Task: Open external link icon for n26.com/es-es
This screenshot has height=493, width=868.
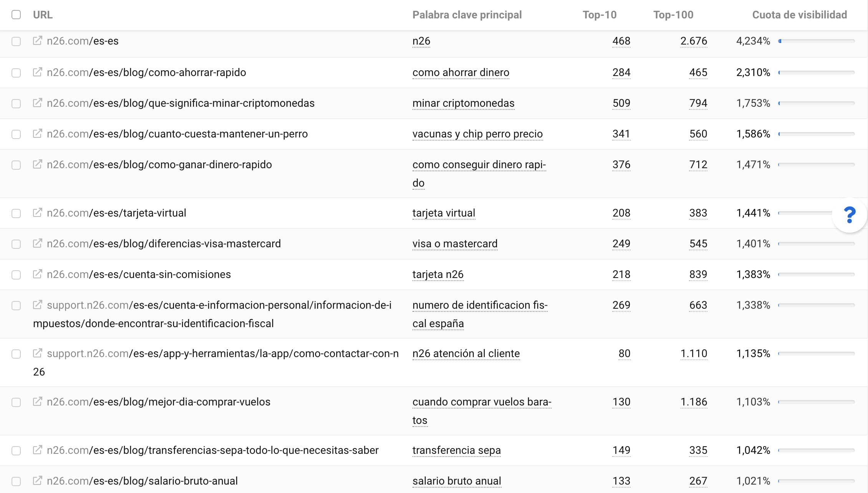Action: (x=37, y=41)
